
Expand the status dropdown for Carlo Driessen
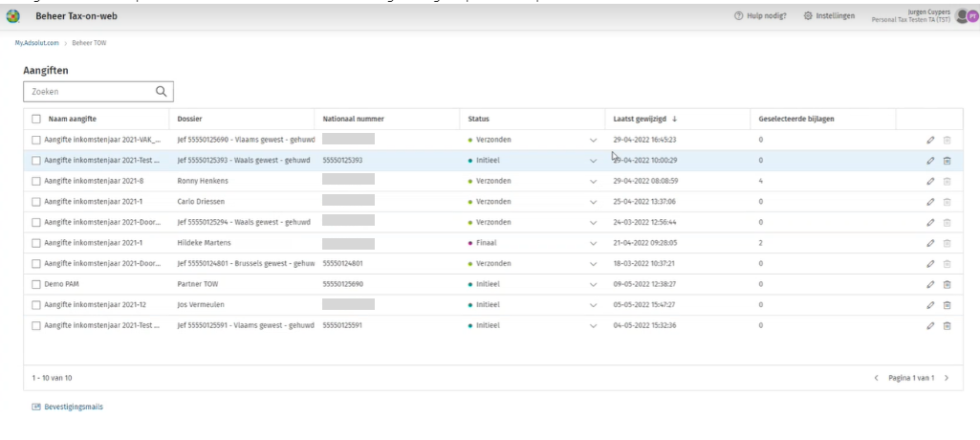coord(593,202)
